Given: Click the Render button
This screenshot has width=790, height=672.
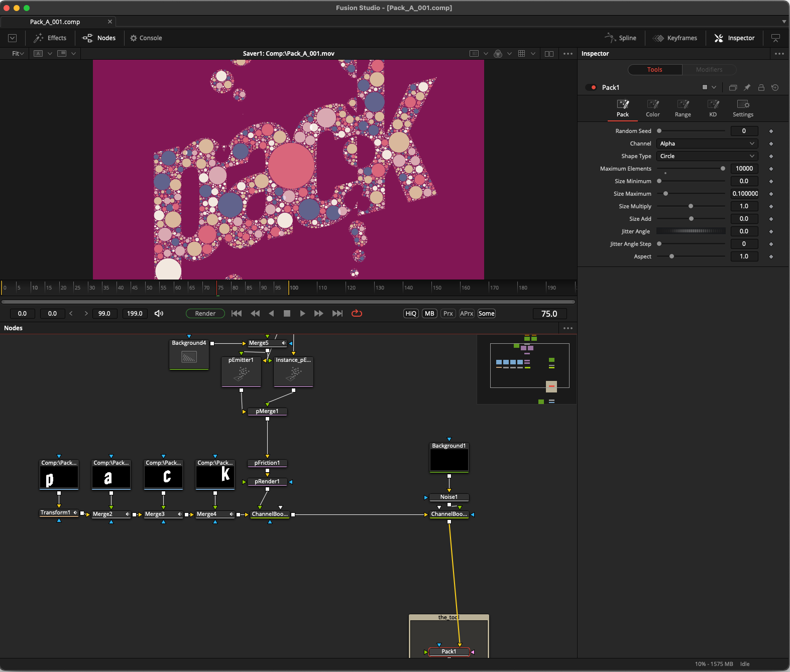Looking at the screenshot, I should 205,314.
